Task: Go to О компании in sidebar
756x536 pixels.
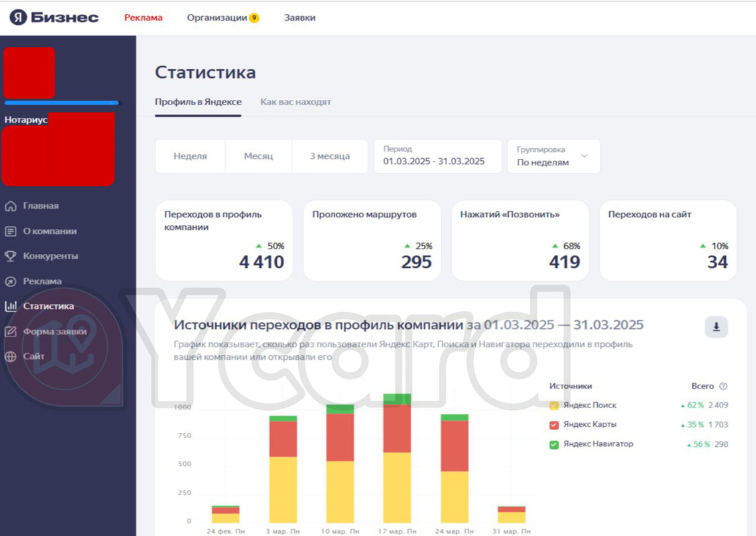Action: pos(50,231)
